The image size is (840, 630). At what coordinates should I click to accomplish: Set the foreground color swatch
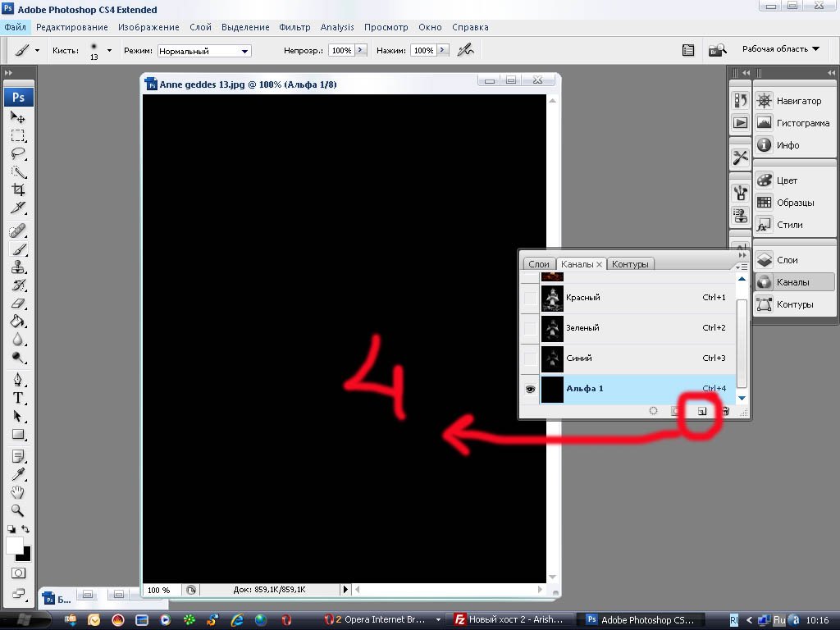point(13,546)
